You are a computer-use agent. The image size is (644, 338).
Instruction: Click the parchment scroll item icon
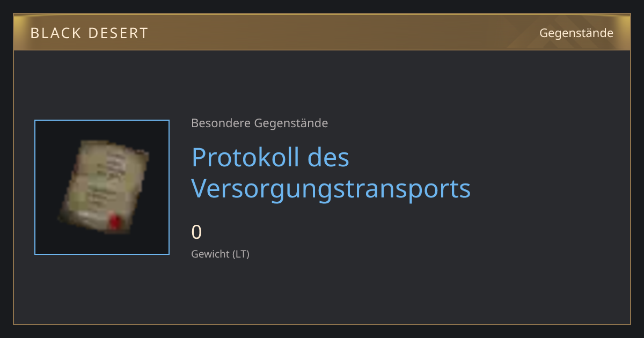(103, 186)
